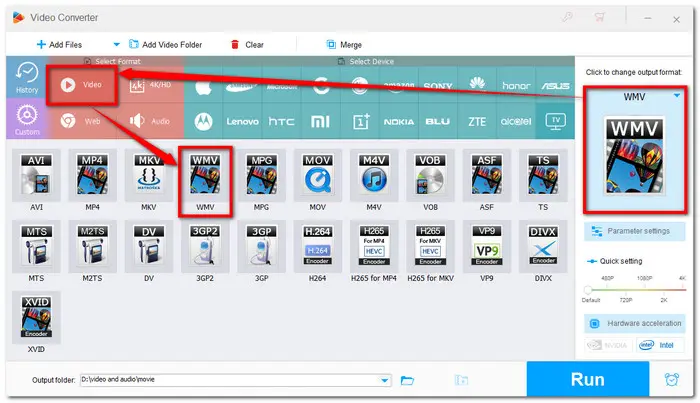Open the Lenovo device list
This screenshot has height=403, width=700.
242,121
